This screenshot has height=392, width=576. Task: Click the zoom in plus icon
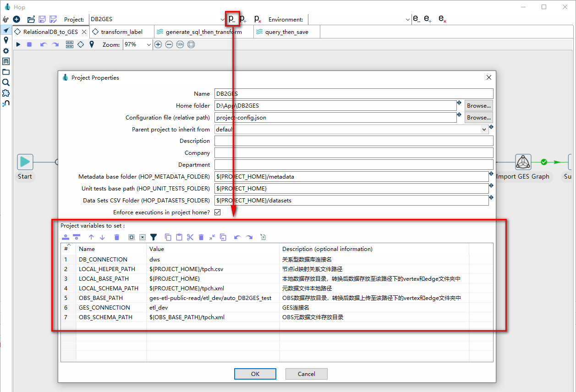158,44
